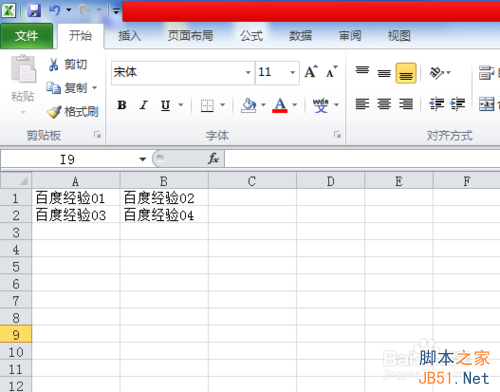500x392 pixels.
Task: Click the Copy icon labeled 复制
Action: tap(53, 88)
